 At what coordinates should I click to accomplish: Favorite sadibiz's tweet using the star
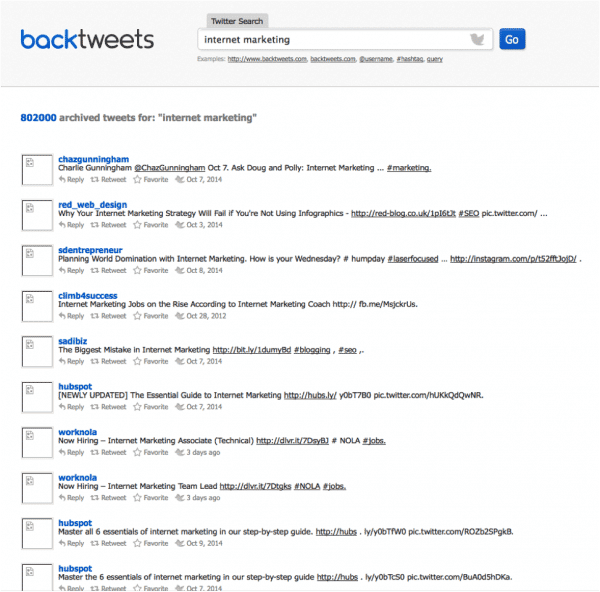point(137,361)
